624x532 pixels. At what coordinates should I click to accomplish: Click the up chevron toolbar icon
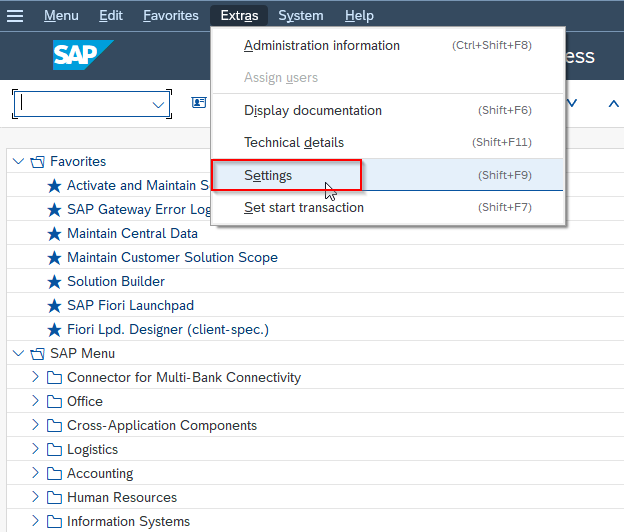pos(613,104)
